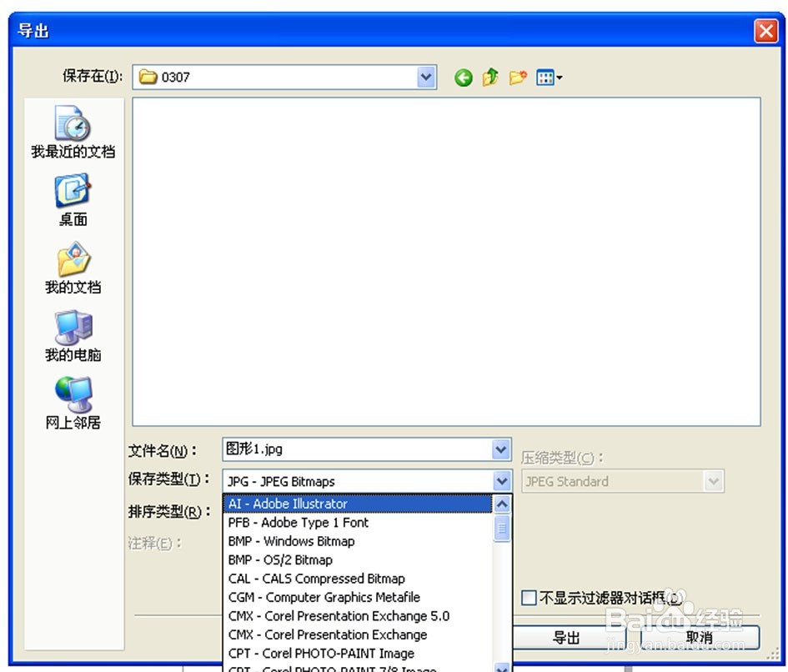Viewport: 788px width, 672px height.
Task: Open the 保存在 location dropdown
Action: tap(426, 77)
